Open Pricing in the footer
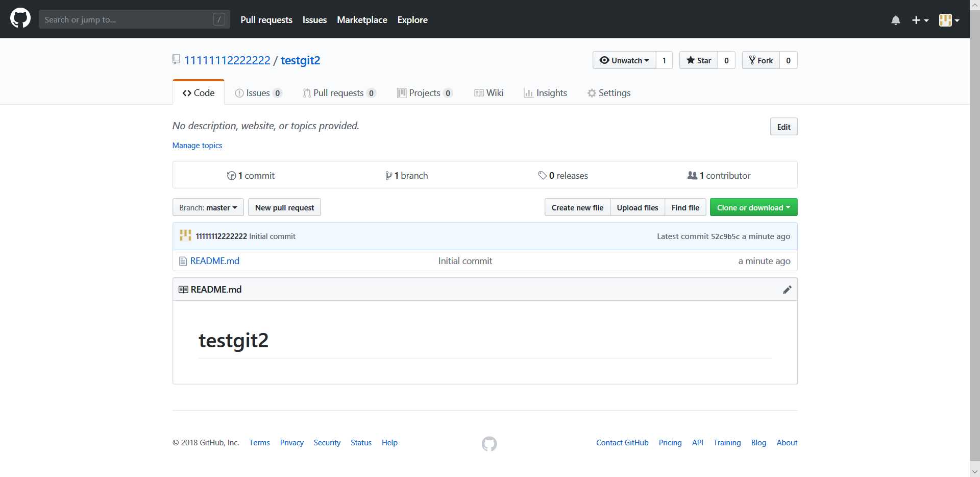Image resolution: width=980 pixels, height=477 pixels. click(x=670, y=443)
